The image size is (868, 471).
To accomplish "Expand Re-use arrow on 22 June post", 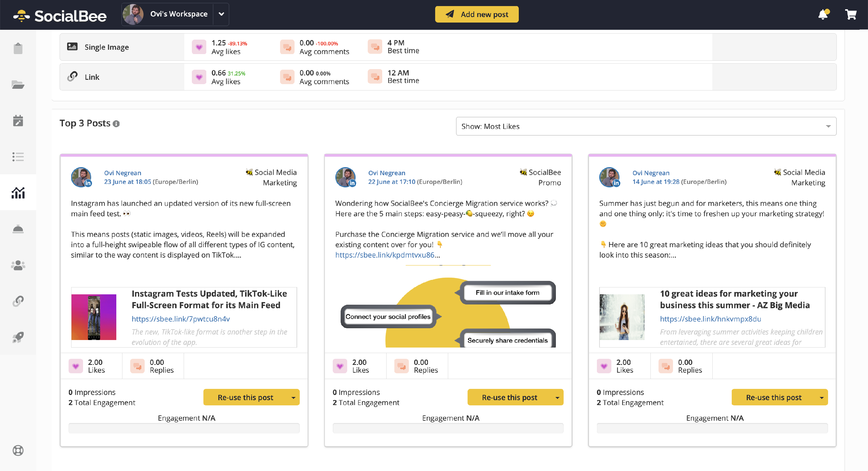I will click(557, 397).
